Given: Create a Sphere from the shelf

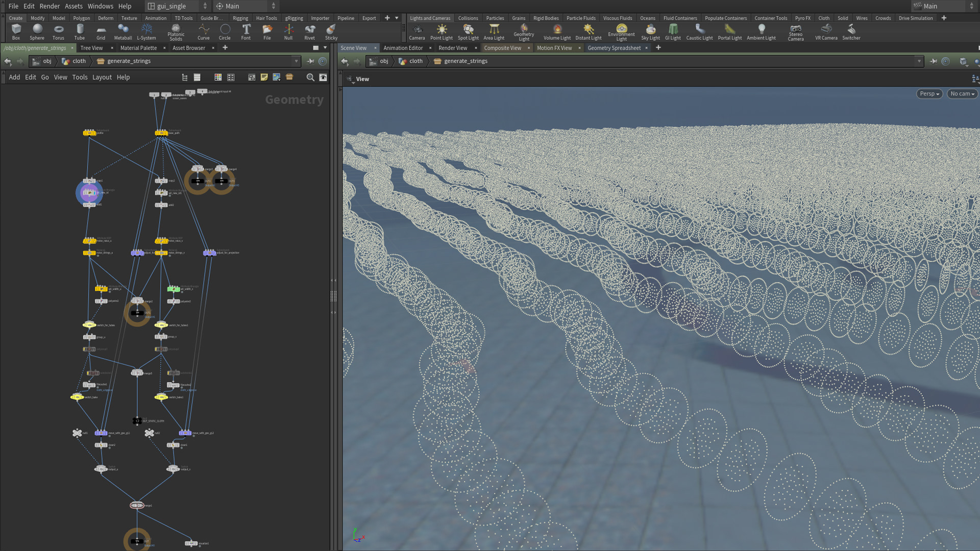Looking at the screenshot, I should click(x=37, y=32).
